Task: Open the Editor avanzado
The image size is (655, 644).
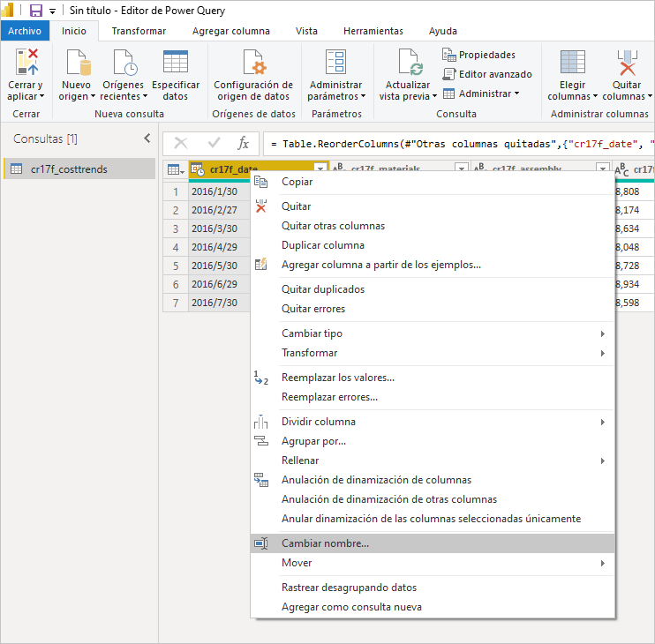Action: coord(487,74)
